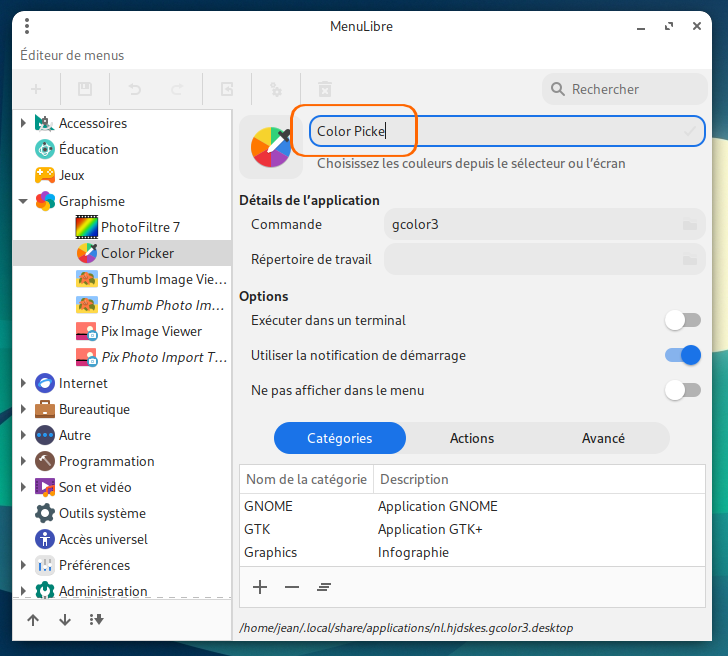Switch to the Actions tab
The width and height of the screenshot is (728, 656).
tap(472, 438)
